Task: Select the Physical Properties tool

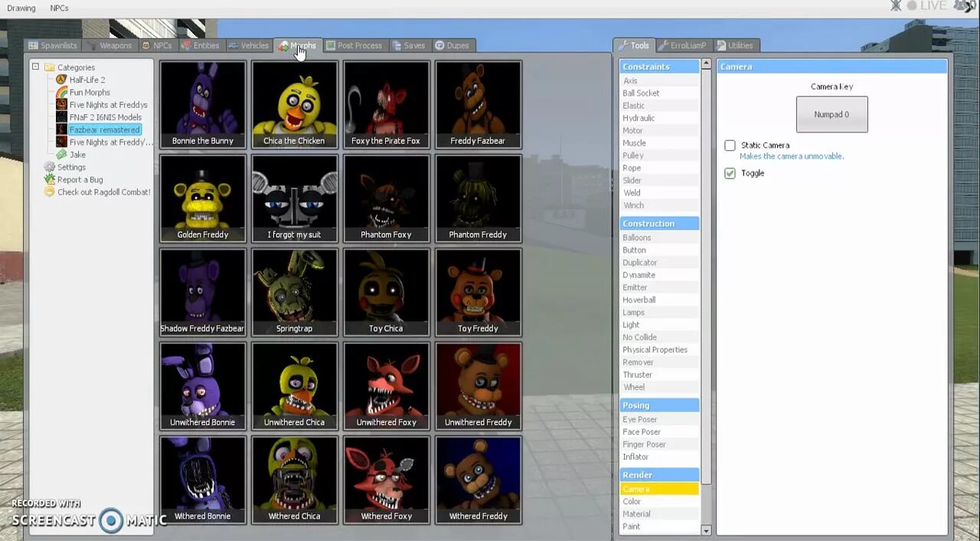Action: point(659,349)
